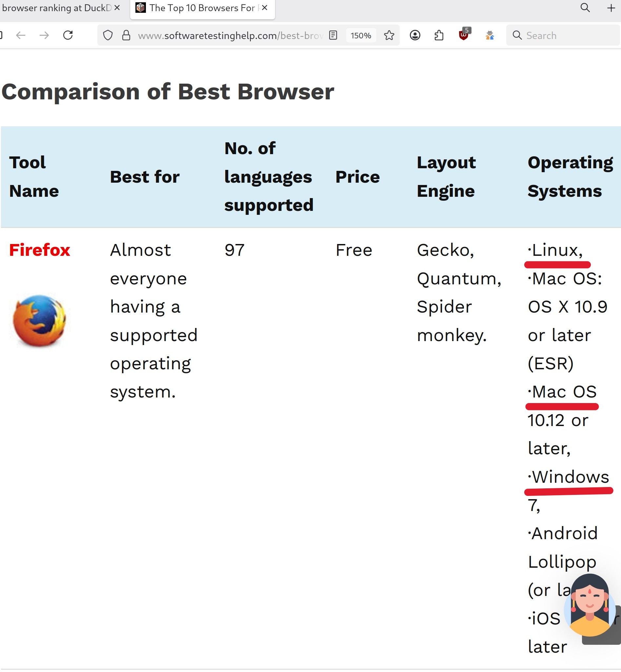621x672 pixels.
Task: Click No. of languages supported header
Action: coord(269,177)
